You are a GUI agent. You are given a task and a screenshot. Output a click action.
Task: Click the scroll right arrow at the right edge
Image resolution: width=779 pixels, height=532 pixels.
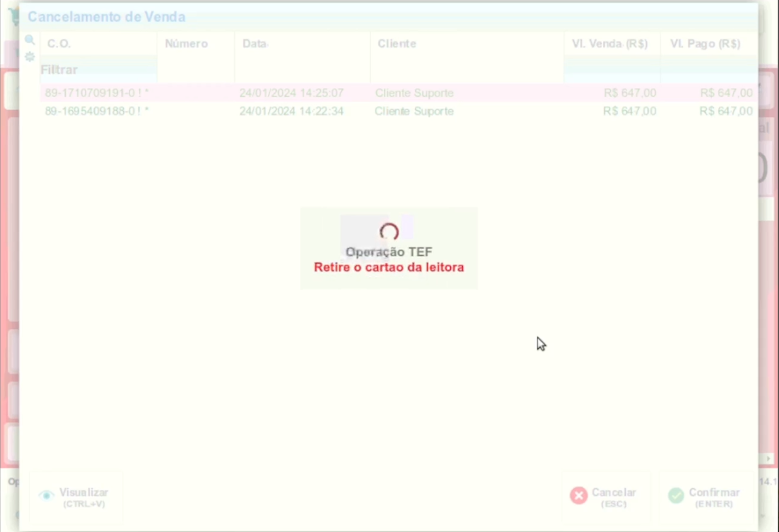pos(768,459)
